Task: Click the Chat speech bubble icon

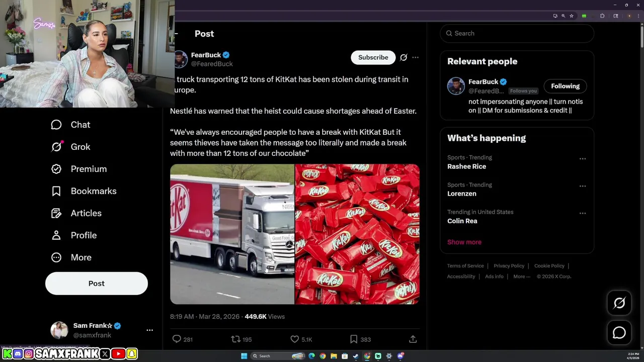Action: (x=56, y=125)
